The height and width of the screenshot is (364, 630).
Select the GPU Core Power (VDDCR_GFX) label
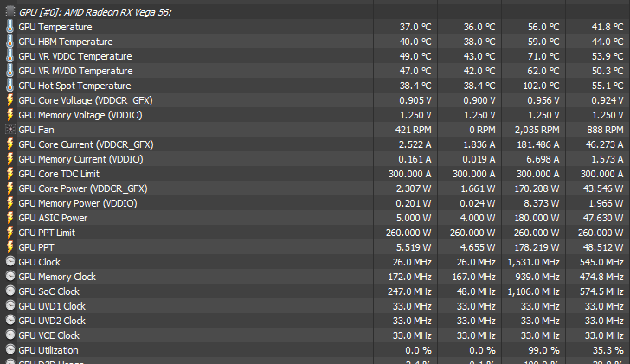coord(83,188)
